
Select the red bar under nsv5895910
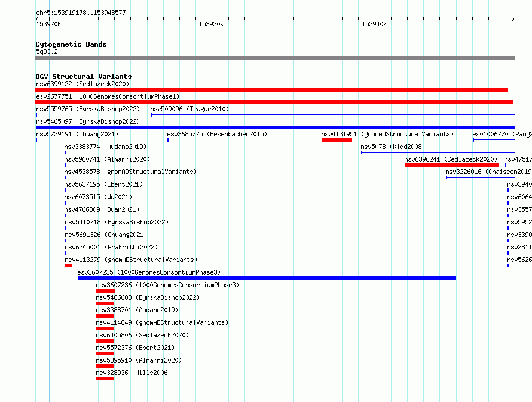105,366
